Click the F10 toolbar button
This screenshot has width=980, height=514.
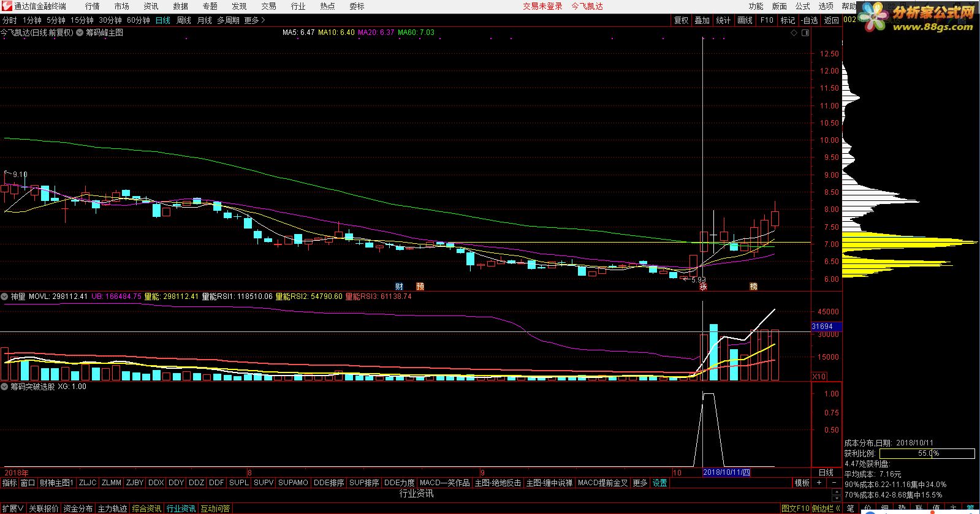[x=767, y=20]
